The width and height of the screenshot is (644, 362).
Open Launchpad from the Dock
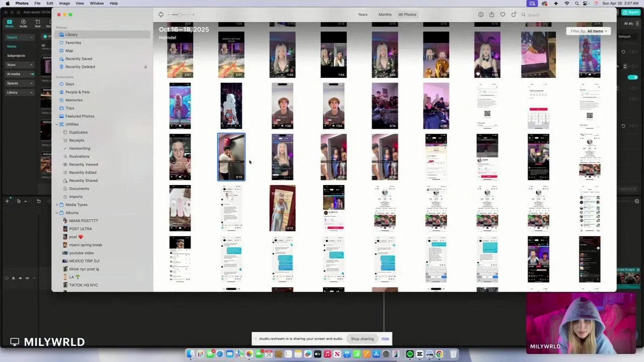pyautogui.click(x=200, y=354)
